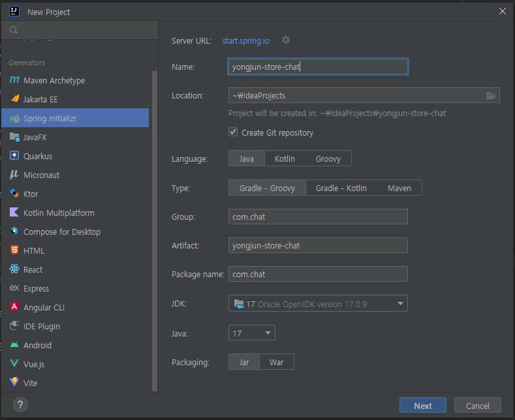Click in the Artifact field
The image size is (515, 420).
coord(318,245)
